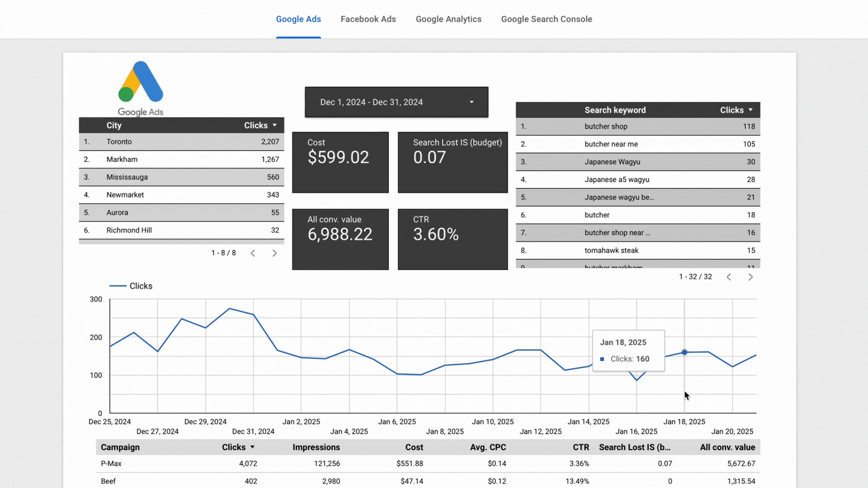Click the Clicks legend entry of chart
Image resolution: width=868 pixels, height=488 pixels.
[x=131, y=286]
